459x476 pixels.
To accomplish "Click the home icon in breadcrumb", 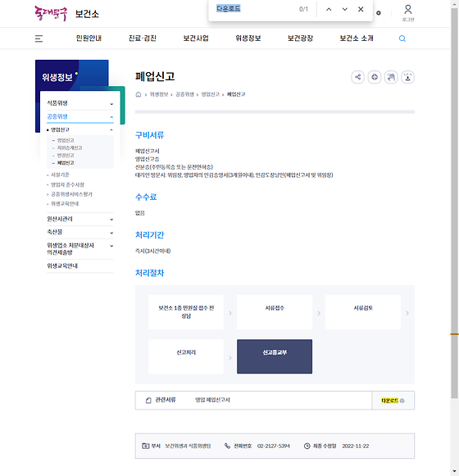I will (139, 94).
